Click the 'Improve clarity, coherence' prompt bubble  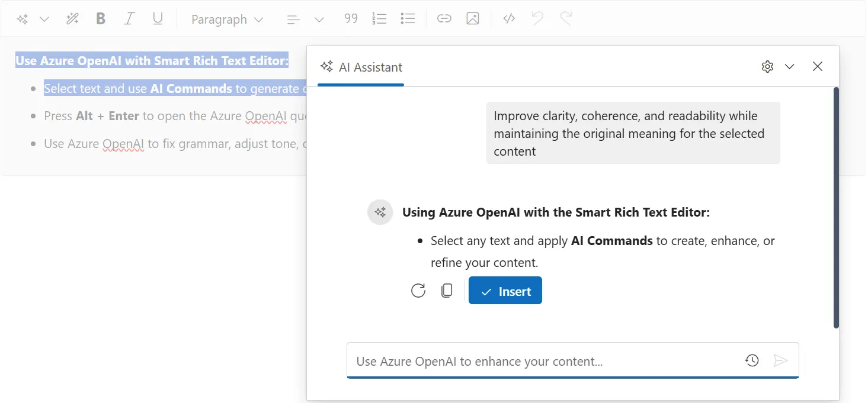pyautogui.click(x=633, y=133)
